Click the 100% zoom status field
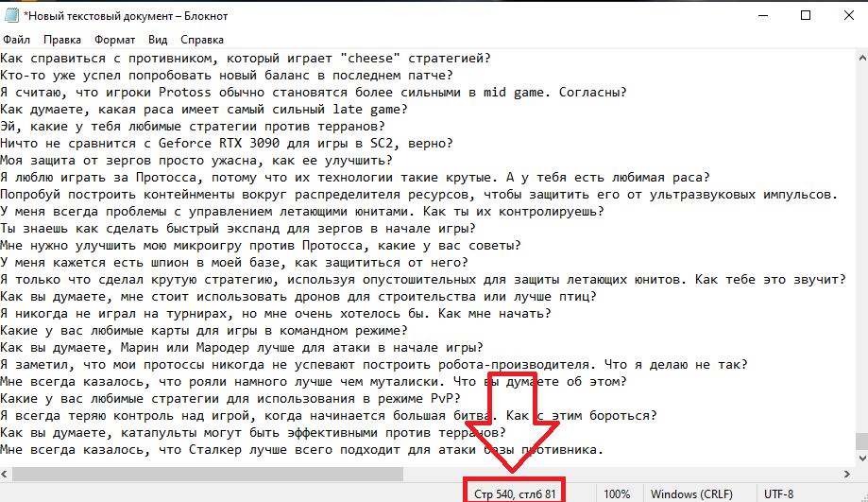The height and width of the screenshot is (502, 868). [617, 494]
